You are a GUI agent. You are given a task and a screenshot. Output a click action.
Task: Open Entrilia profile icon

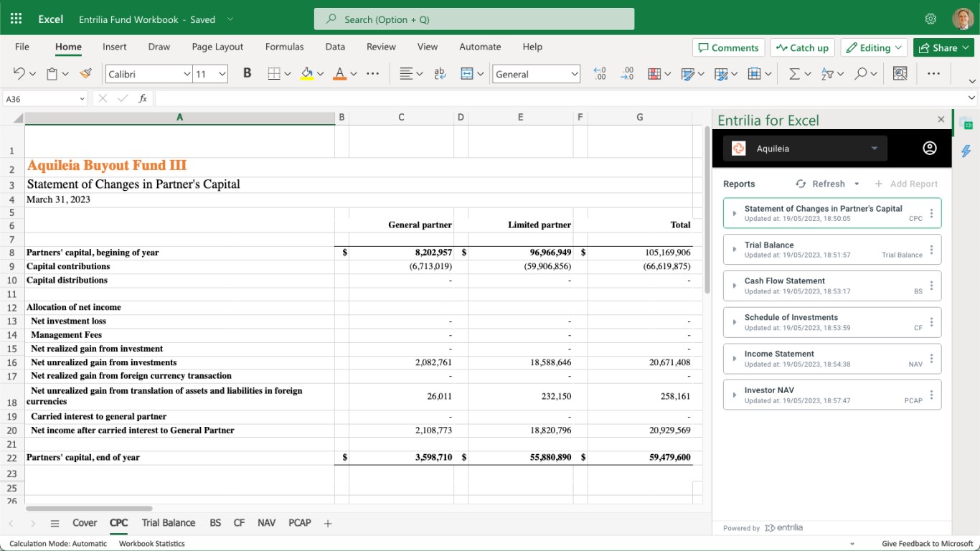pos(930,149)
